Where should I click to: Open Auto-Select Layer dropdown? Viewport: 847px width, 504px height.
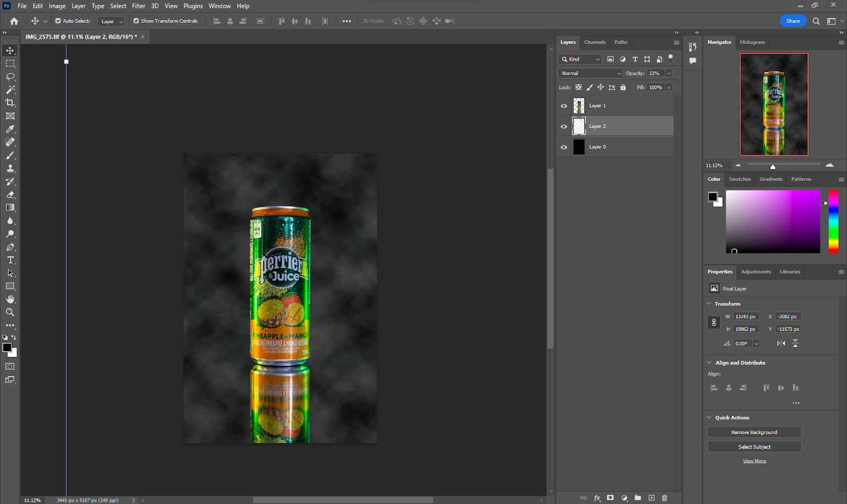point(112,21)
